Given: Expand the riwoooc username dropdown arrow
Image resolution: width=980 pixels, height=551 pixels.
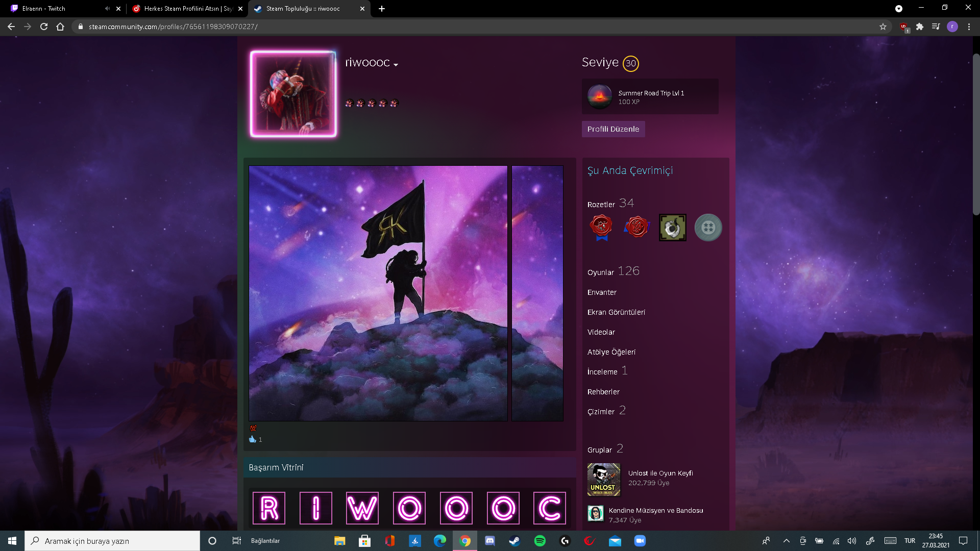Looking at the screenshot, I should coord(396,65).
